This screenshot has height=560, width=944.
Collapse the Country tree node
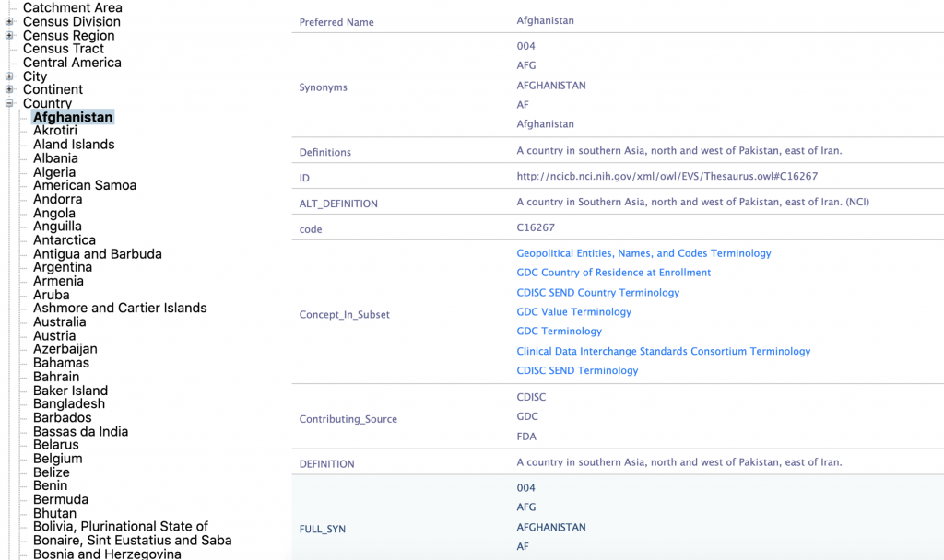click(9, 103)
